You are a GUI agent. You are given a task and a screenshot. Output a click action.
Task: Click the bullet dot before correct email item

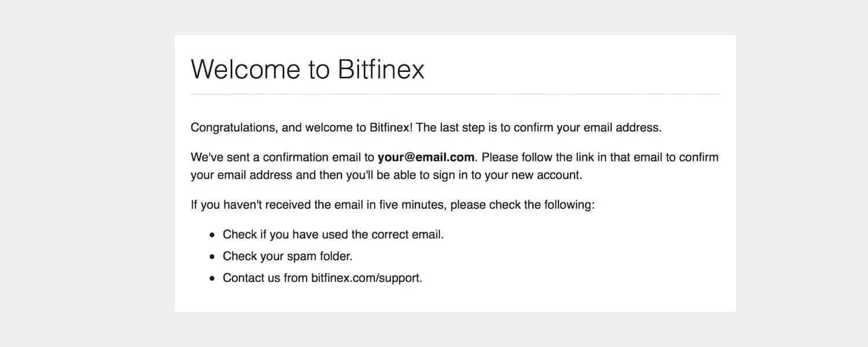(x=212, y=235)
